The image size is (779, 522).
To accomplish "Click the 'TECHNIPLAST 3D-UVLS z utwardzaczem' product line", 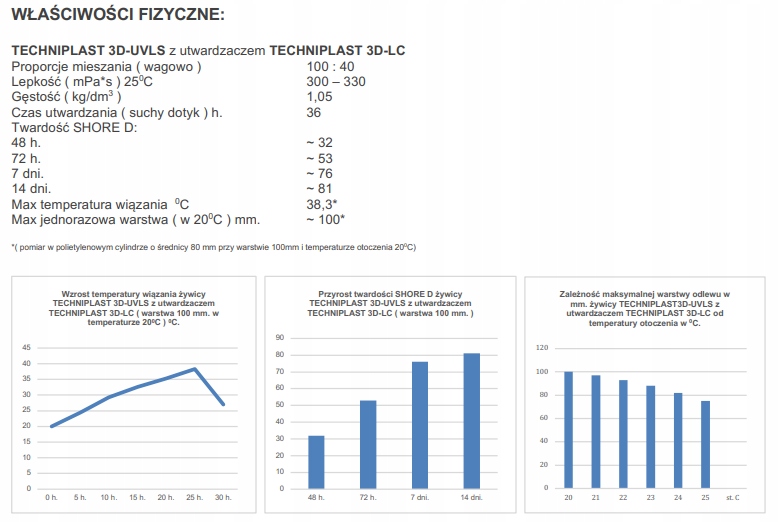I will coord(208,51).
